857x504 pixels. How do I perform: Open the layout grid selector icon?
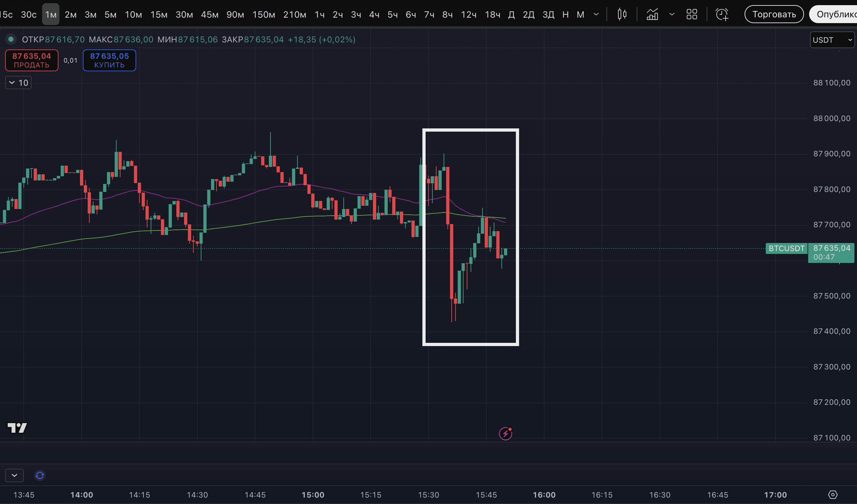pyautogui.click(x=692, y=14)
